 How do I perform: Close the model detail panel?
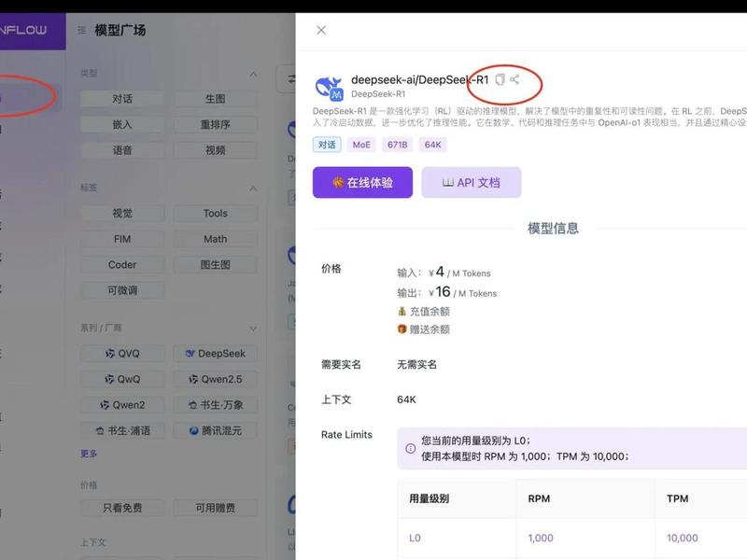pos(321,30)
